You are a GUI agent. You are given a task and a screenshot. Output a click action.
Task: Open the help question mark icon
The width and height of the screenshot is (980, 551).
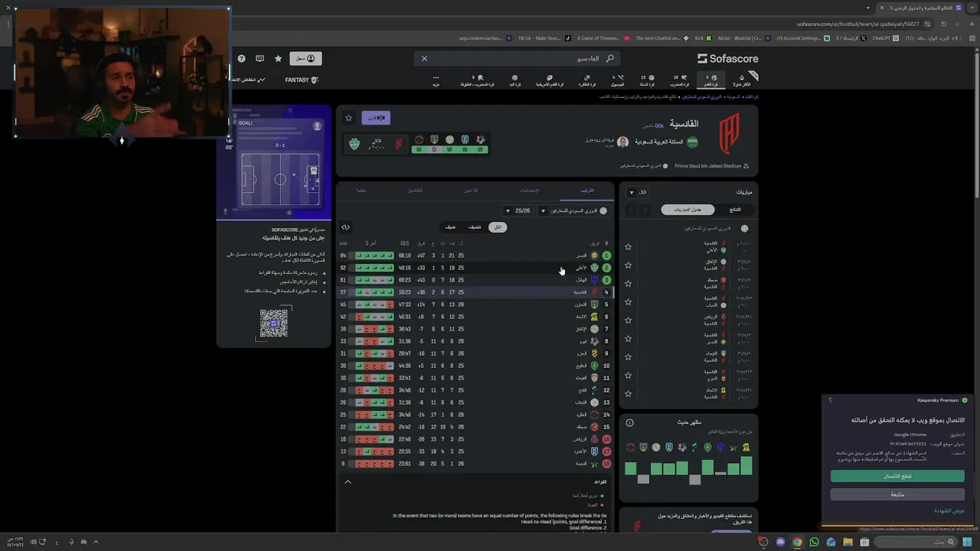point(241,58)
